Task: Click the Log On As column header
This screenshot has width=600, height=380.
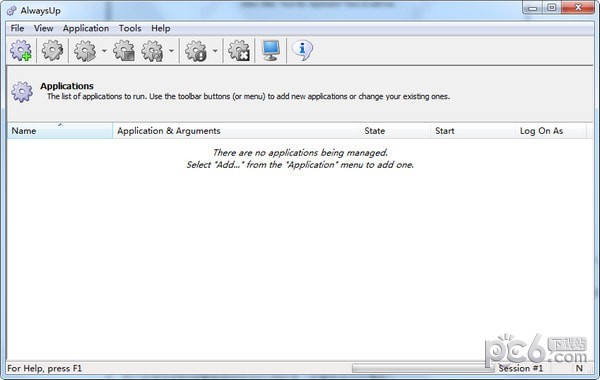Action: (551, 131)
